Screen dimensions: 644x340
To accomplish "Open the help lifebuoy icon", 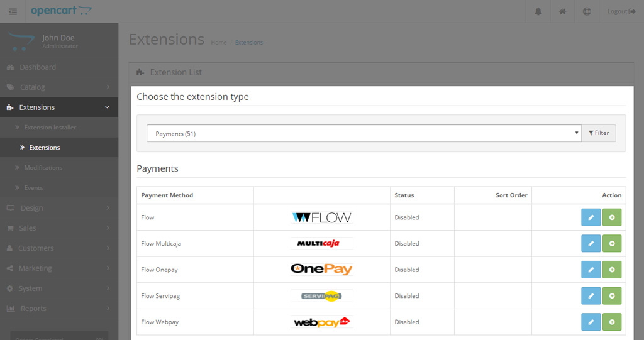I will (x=587, y=11).
